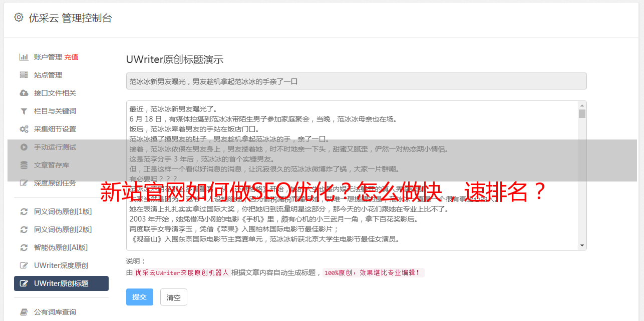The width and height of the screenshot is (644, 321).
Task: Click the gears icon next to 采集细节设置
Action: click(24, 129)
